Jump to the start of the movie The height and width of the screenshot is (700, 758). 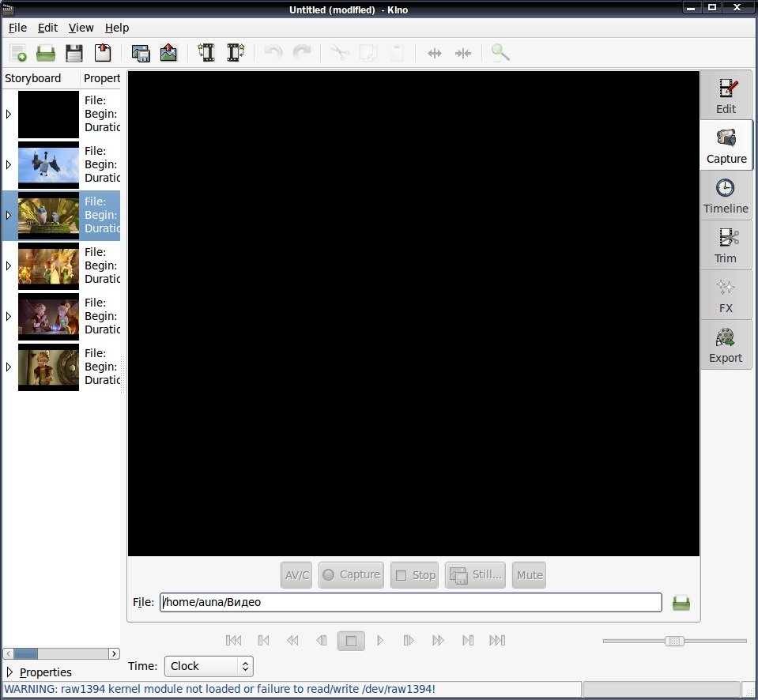pos(233,641)
